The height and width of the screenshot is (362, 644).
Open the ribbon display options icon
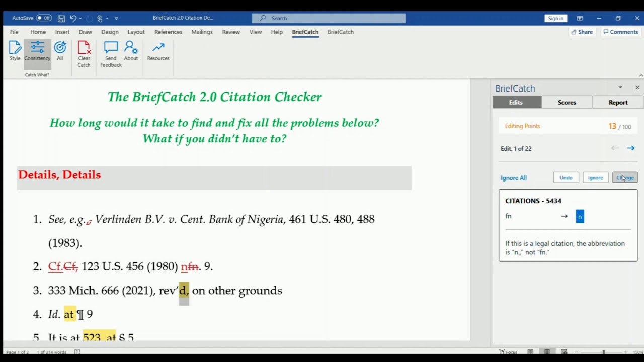[580, 18]
